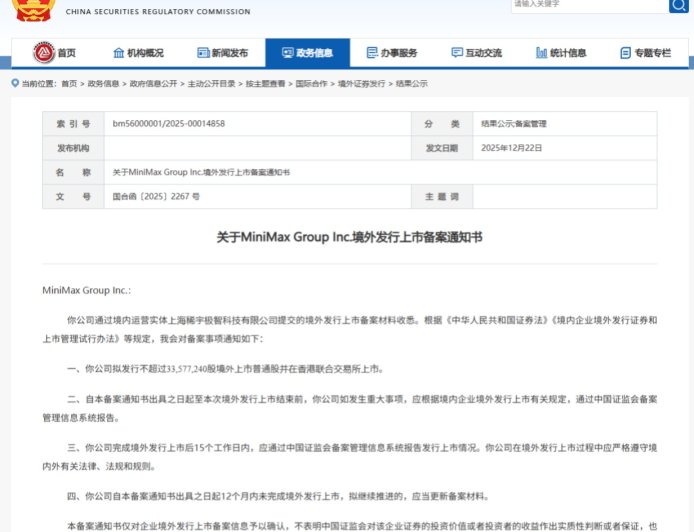Click the search keyword input field
The width and height of the screenshot is (694, 532).
[590, 5]
